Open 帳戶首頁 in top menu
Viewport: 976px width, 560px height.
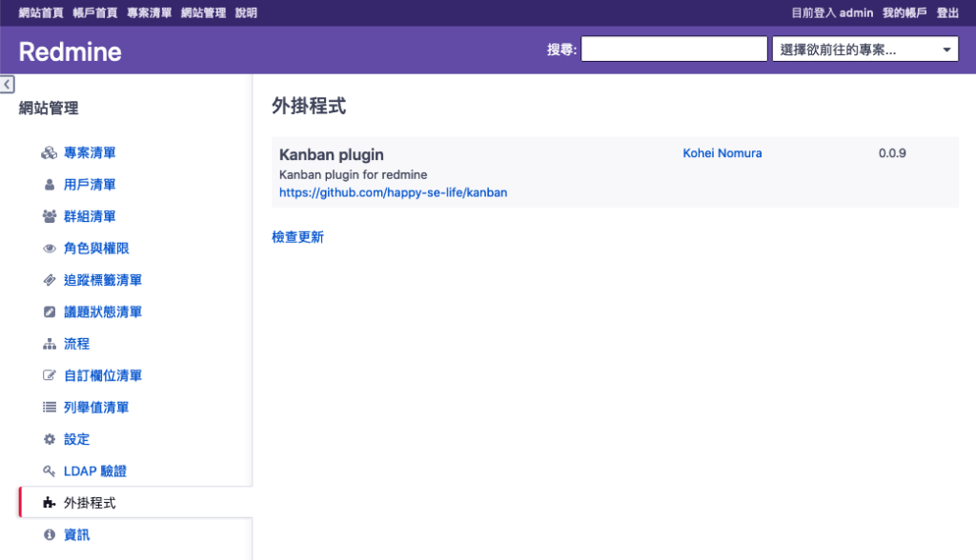click(x=95, y=12)
